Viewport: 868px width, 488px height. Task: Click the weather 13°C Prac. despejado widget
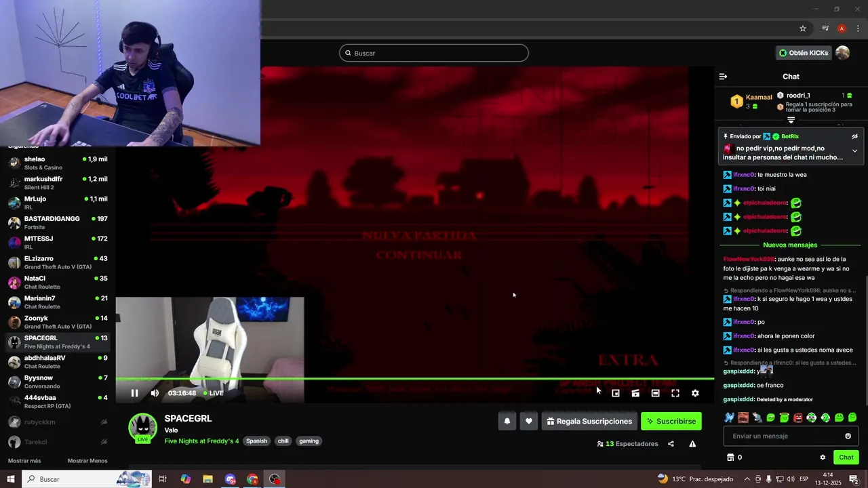click(696, 479)
